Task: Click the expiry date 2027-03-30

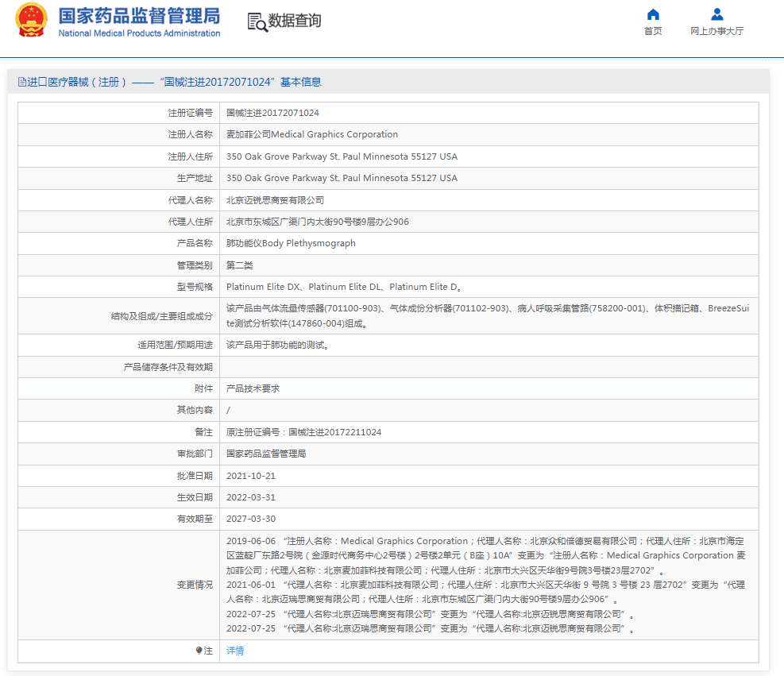Action: click(x=250, y=519)
